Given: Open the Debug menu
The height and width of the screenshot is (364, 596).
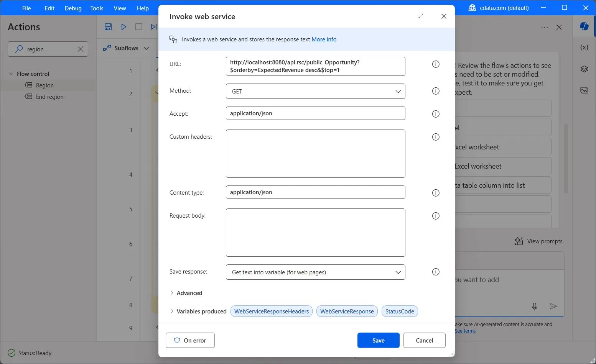Looking at the screenshot, I should (x=73, y=8).
